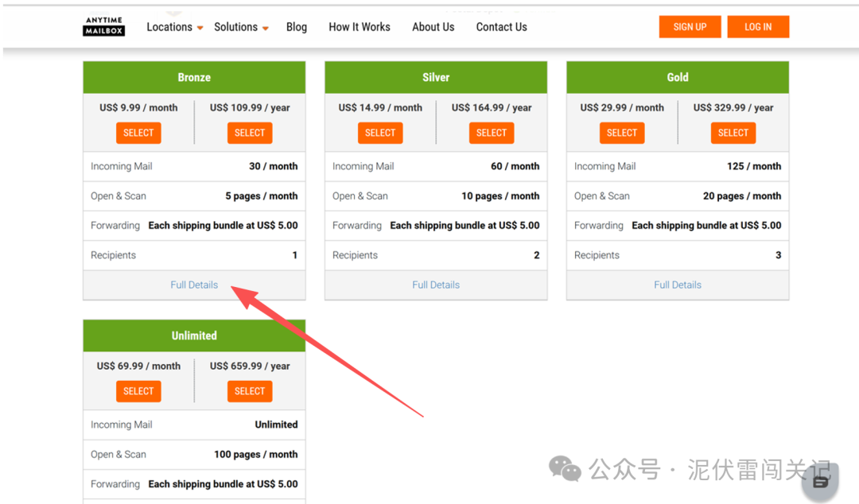Click Gold '125 / month' incoming mail value
This screenshot has width=859, height=504.
click(754, 166)
